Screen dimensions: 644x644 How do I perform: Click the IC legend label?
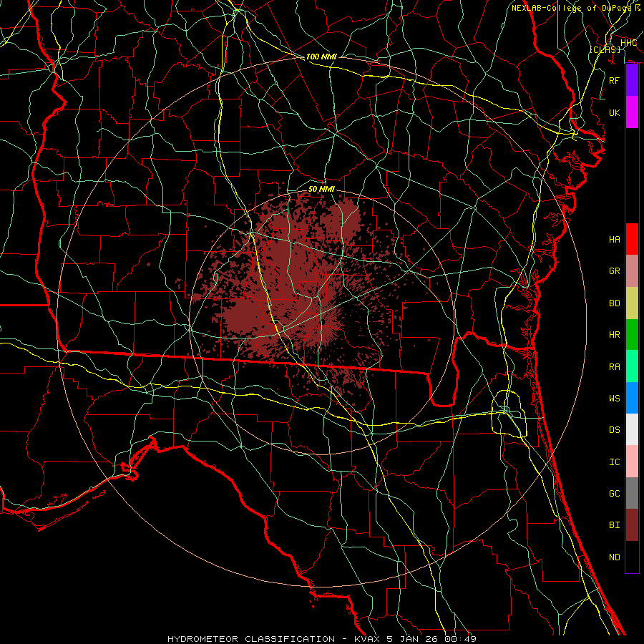click(x=615, y=462)
